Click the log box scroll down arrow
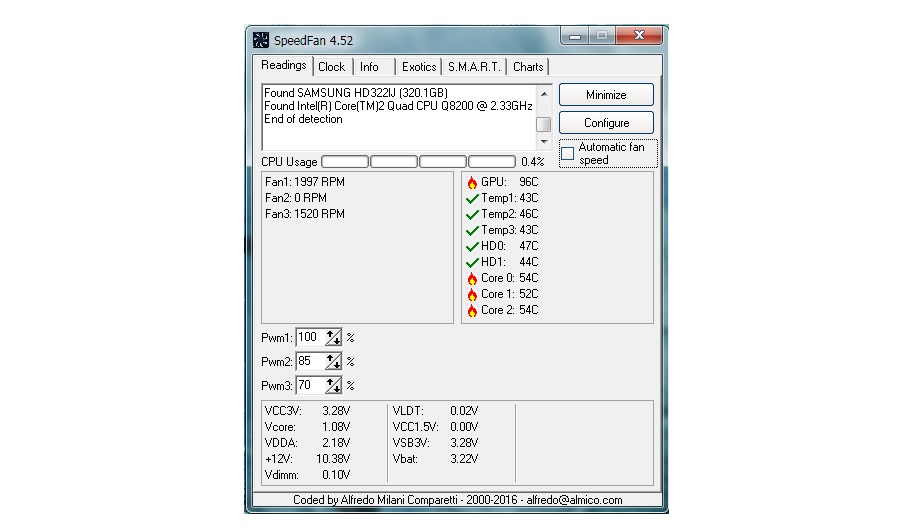911x532 pixels. click(x=544, y=141)
